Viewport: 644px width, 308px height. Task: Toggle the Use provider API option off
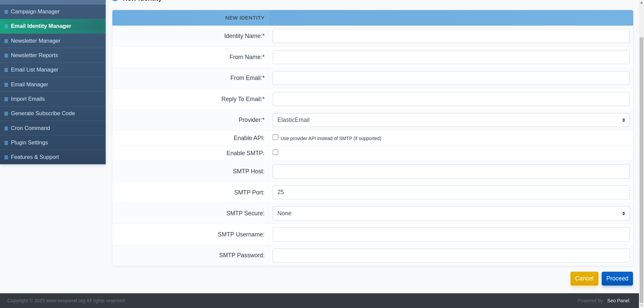275,137
